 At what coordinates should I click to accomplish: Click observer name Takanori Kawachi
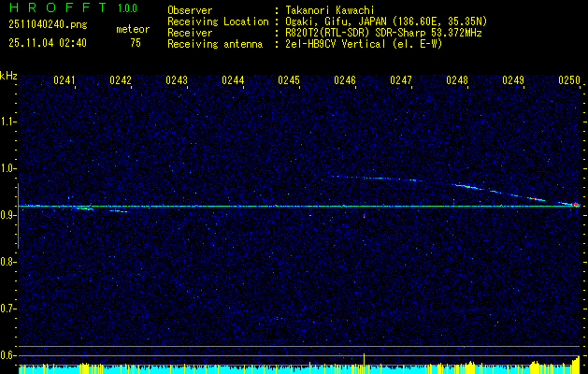pos(330,10)
